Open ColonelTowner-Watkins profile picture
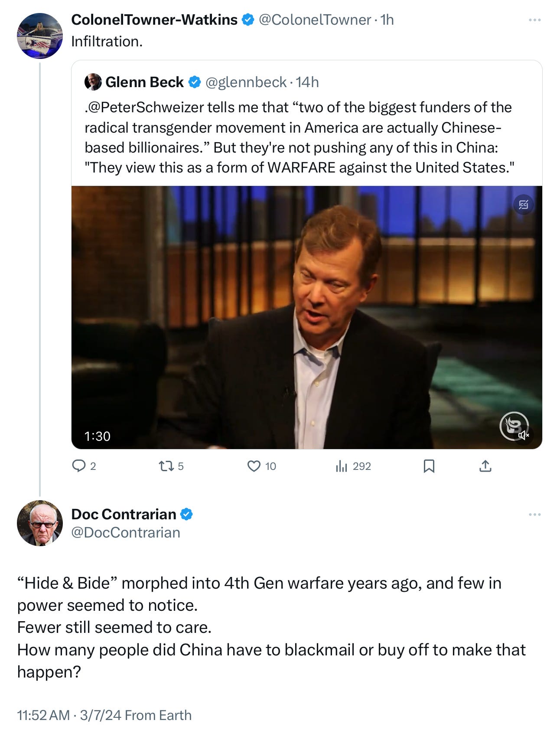Viewport: 560px width, 733px height. click(40, 36)
